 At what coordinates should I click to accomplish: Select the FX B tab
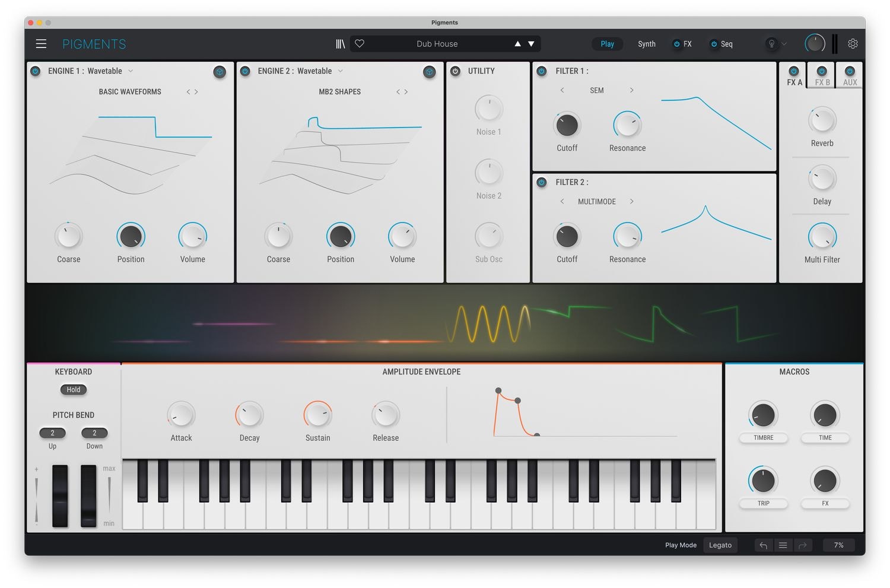pos(822,82)
